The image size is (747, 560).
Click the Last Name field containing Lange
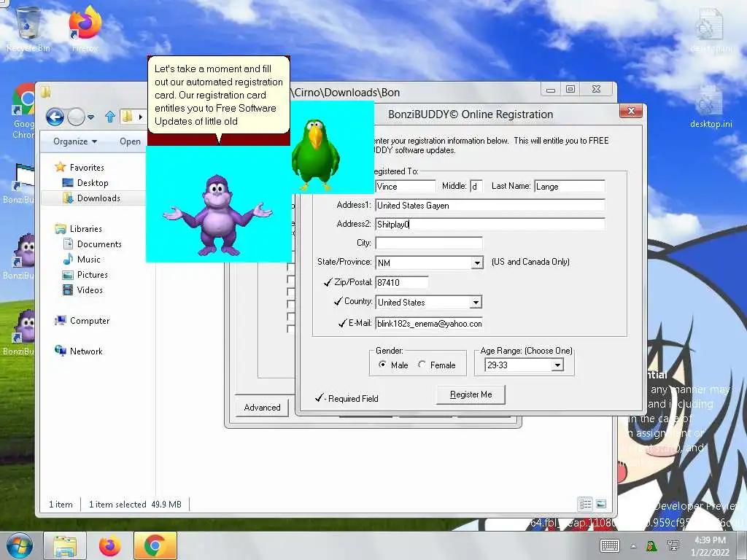tap(570, 186)
